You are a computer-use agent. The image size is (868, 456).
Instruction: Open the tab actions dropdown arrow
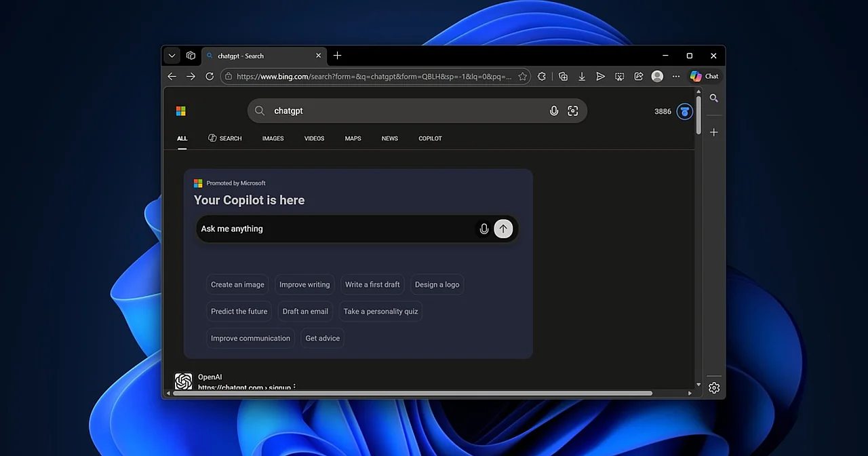pos(172,56)
